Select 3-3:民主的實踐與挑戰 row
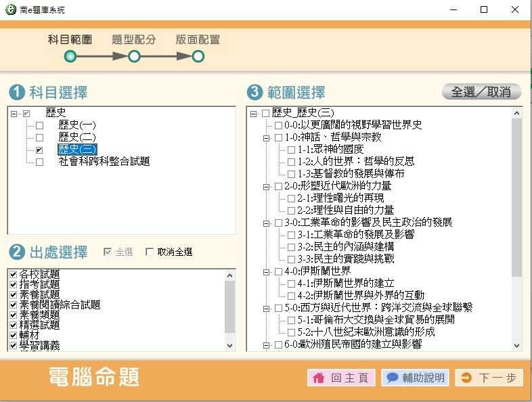 [x=346, y=259]
